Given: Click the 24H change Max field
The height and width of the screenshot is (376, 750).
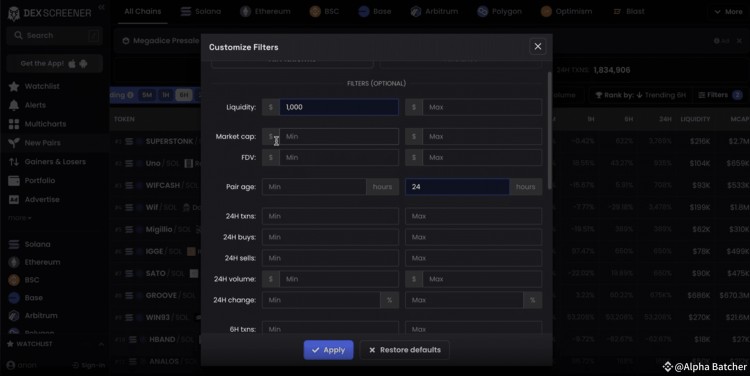Looking at the screenshot, I should pyautogui.click(x=464, y=300).
